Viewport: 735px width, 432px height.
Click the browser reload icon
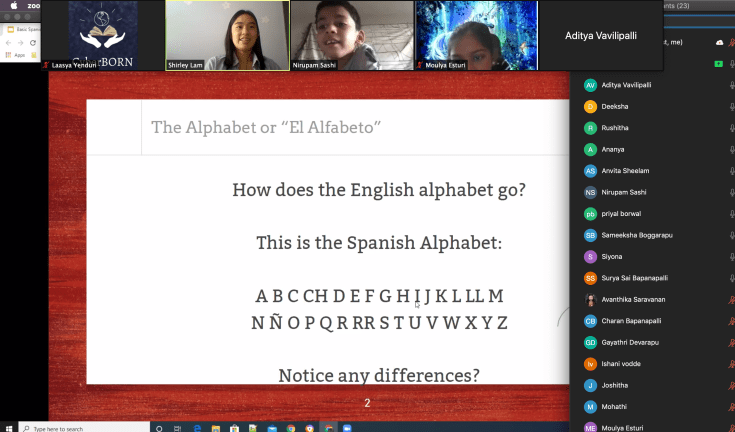pyautogui.click(x=33, y=43)
